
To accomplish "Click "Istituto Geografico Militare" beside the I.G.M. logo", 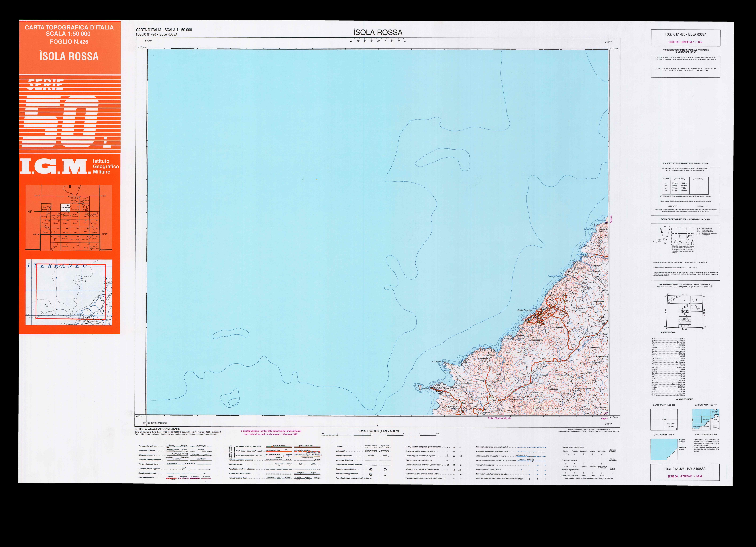I will pyautogui.click(x=106, y=167).
